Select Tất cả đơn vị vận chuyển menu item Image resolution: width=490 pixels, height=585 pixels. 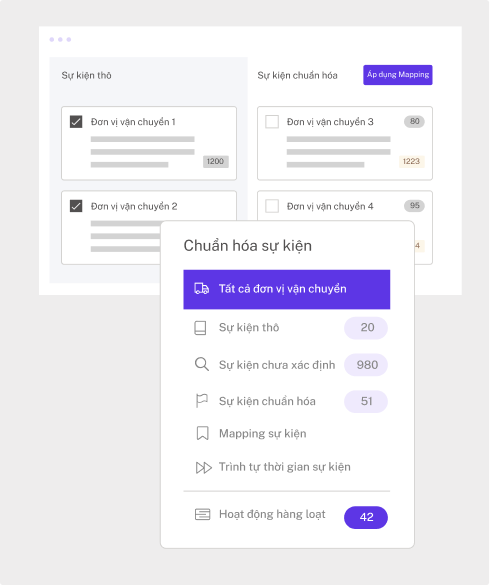[287, 289]
